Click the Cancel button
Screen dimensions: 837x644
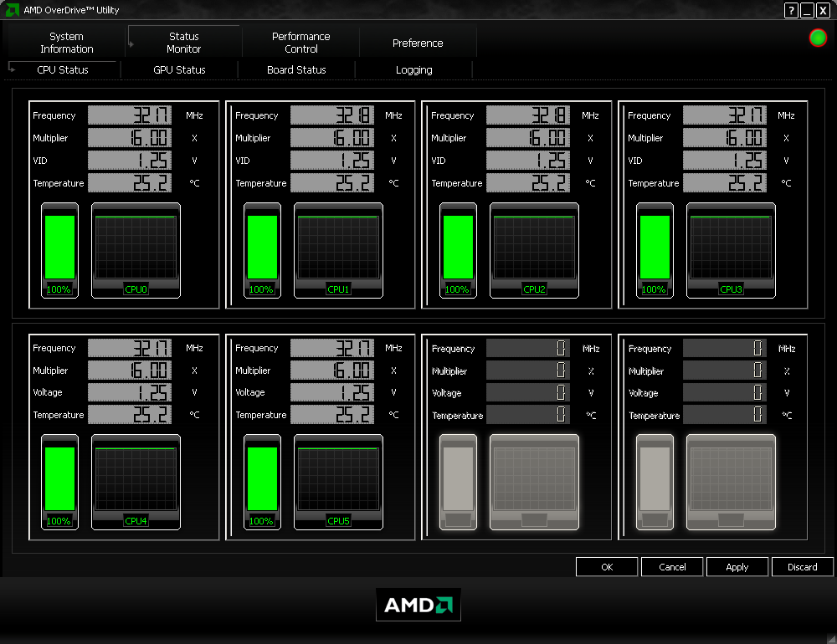point(672,567)
